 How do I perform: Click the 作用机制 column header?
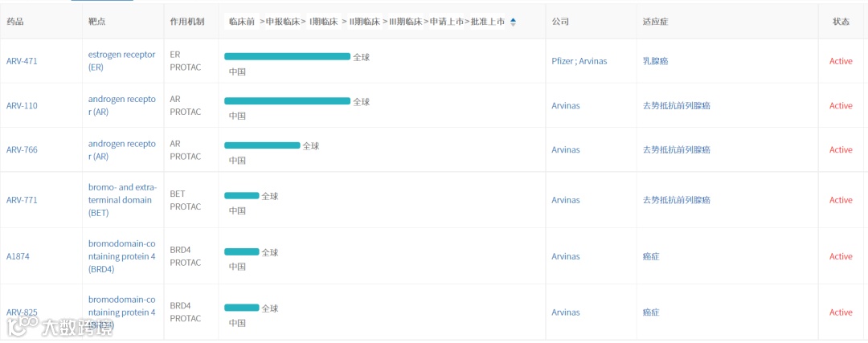[187, 22]
